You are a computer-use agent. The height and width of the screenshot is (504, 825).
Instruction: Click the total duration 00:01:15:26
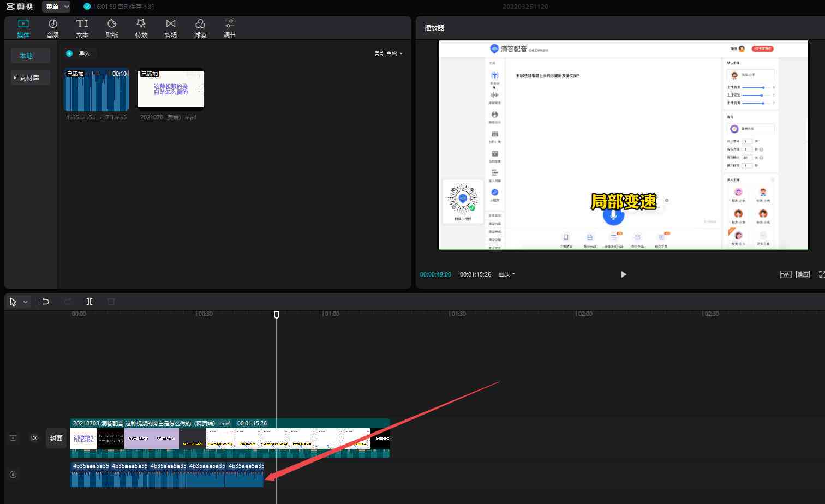475,274
